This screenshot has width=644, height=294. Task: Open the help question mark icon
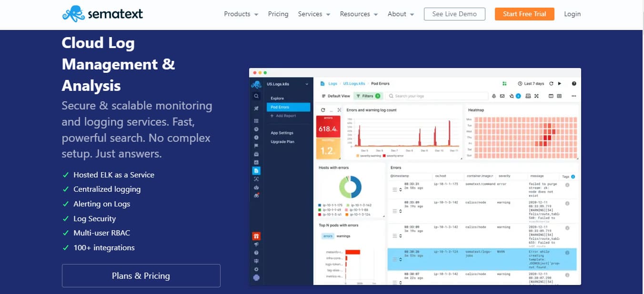[574, 83]
